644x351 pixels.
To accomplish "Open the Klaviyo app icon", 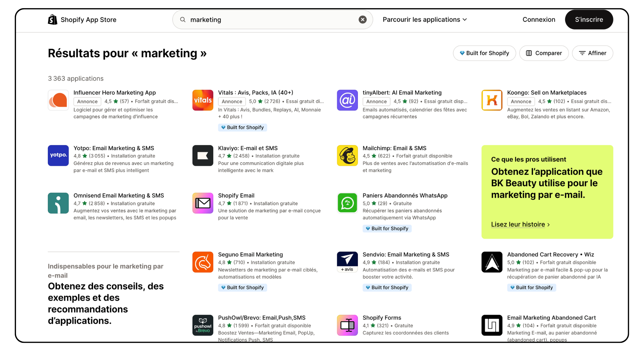I will coord(203,156).
